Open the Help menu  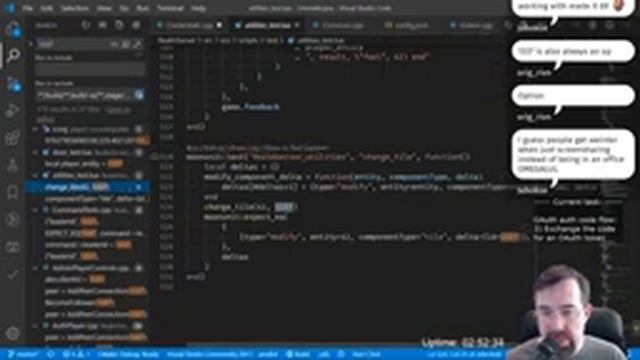pos(198,8)
